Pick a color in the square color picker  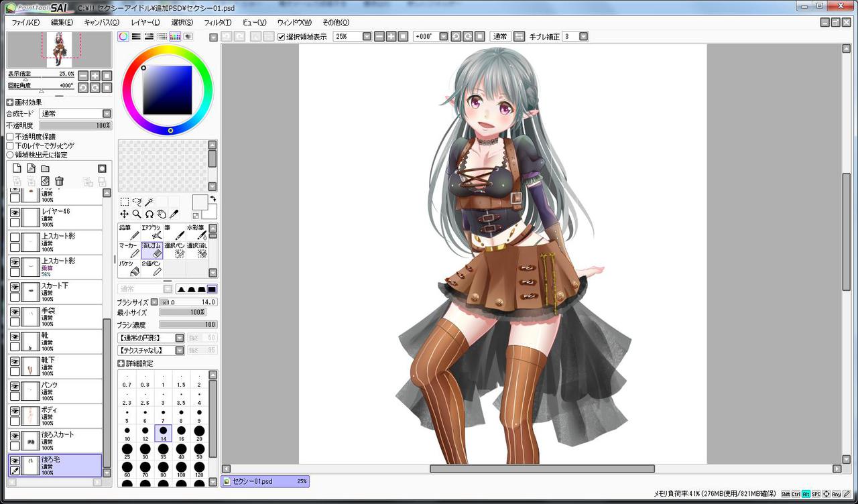[168, 90]
